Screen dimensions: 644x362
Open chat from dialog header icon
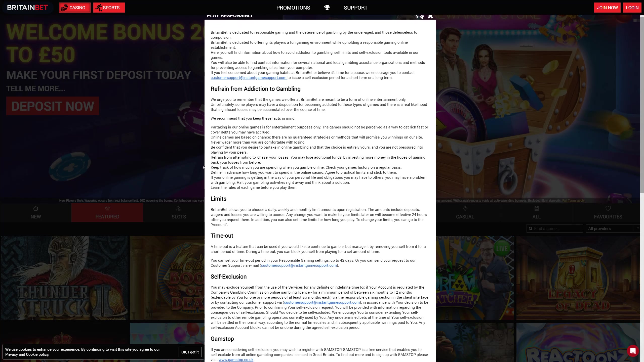(x=419, y=16)
